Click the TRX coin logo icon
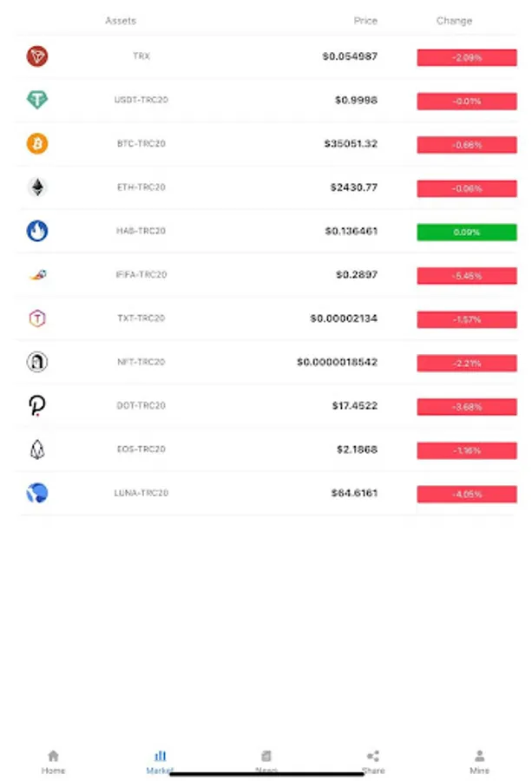Screen dimensions: 532x781 pyautogui.click(x=37, y=57)
